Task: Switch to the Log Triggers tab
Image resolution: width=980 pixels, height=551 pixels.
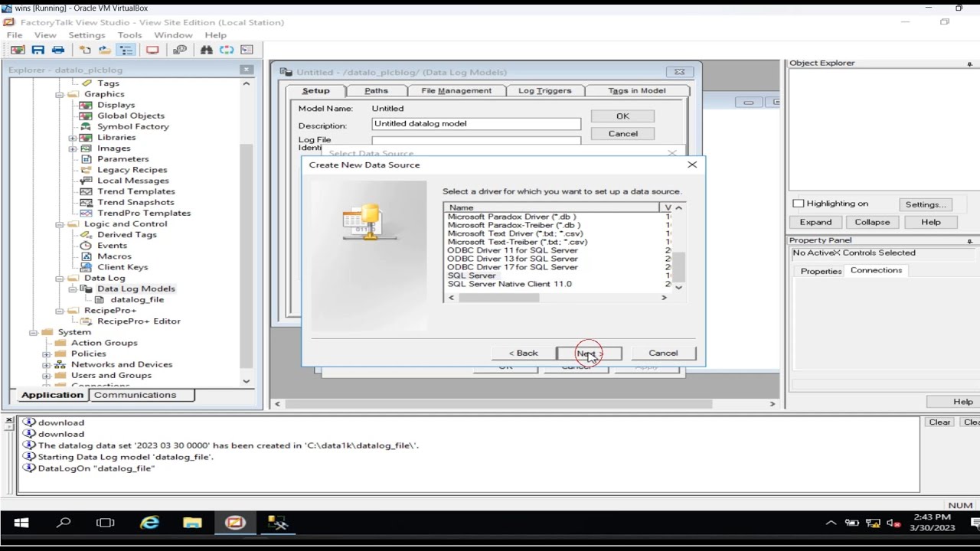Action: [544, 90]
